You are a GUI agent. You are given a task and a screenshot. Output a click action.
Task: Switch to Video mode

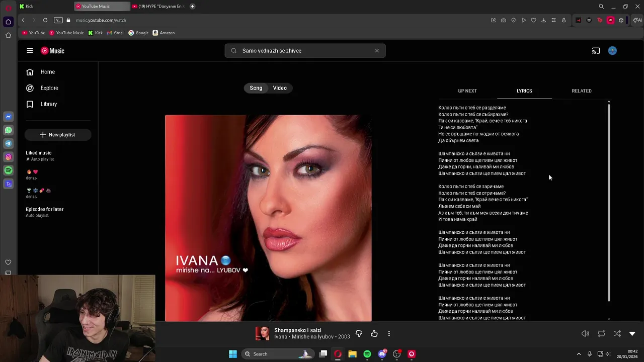(280, 88)
